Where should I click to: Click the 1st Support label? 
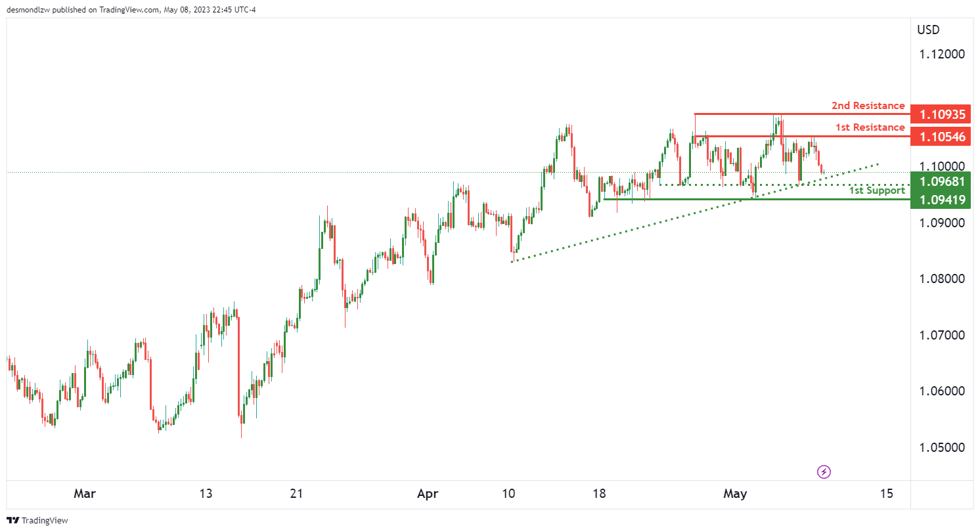pos(876,190)
